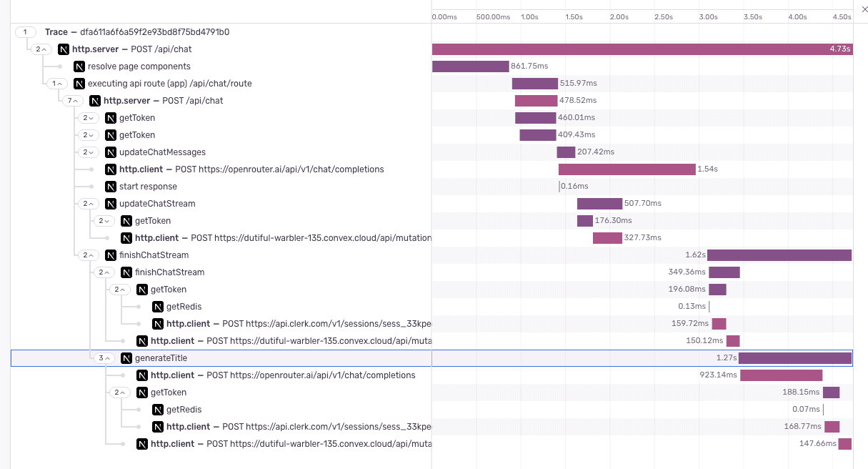Select the start response span row
This screenshot has height=469, width=868.
[148, 187]
